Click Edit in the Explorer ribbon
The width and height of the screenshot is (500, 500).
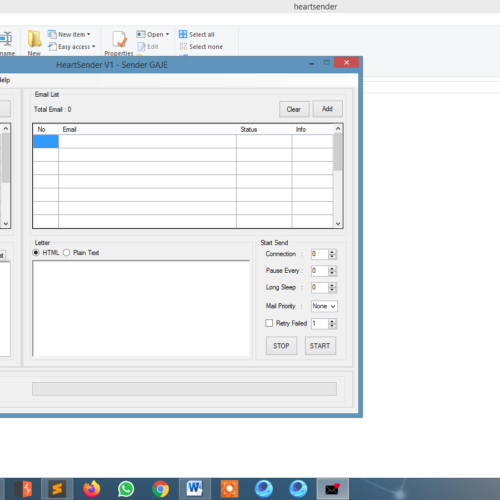pyautogui.click(x=148, y=47)
